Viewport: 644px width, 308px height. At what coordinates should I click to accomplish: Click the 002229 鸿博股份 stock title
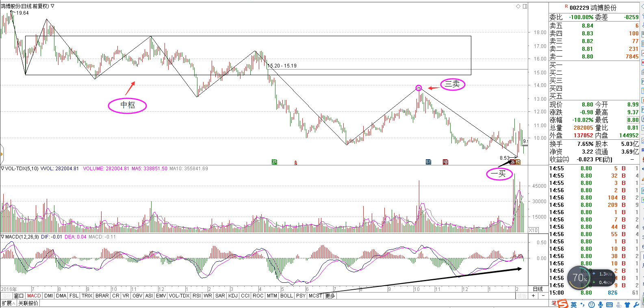coord(593,8)
